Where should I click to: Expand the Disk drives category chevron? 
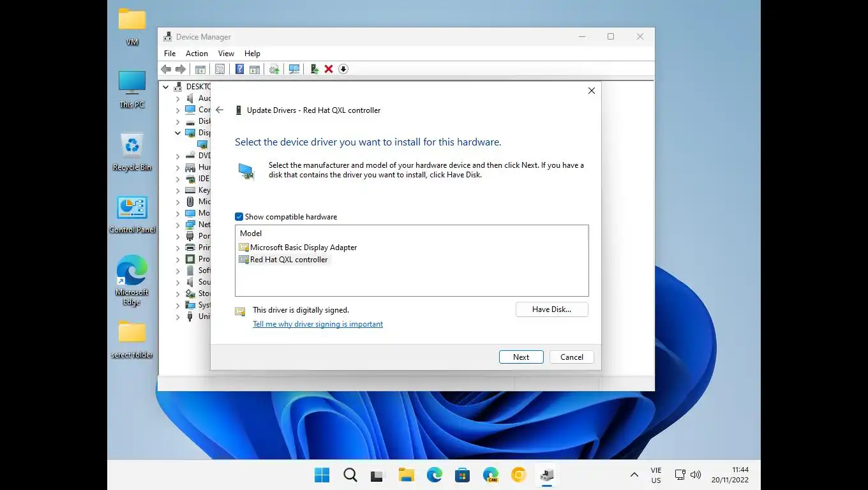(x=178, y=121)
